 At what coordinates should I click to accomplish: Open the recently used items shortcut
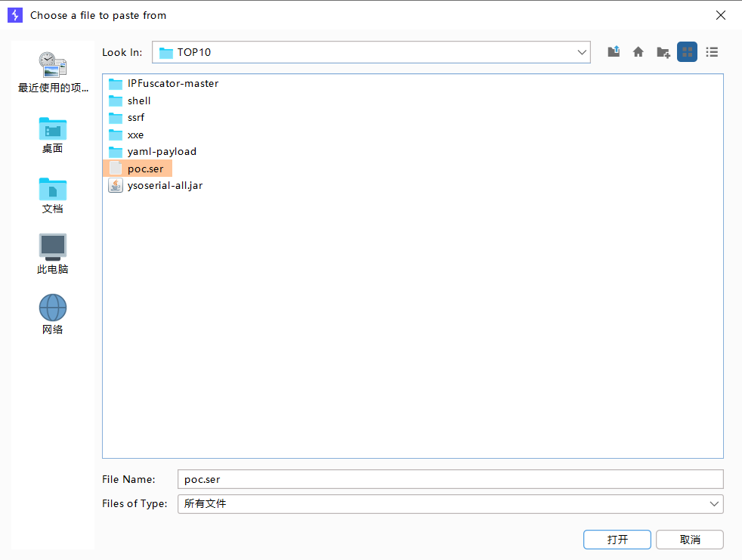click(53, 73)
